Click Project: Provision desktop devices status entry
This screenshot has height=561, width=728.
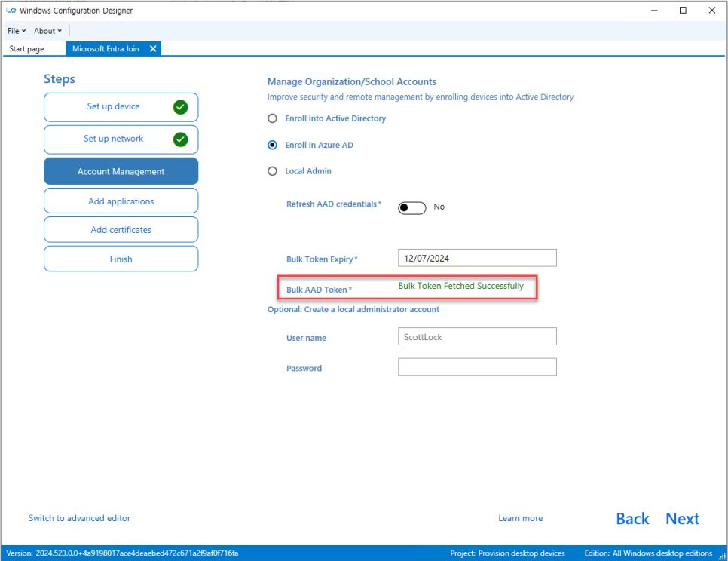(507, 553)
